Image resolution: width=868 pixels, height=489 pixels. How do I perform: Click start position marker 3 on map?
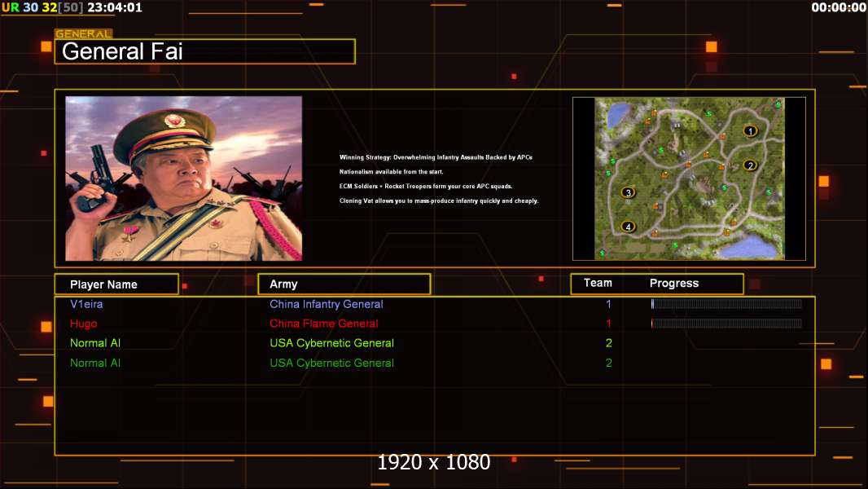click(x=628, y=192)
